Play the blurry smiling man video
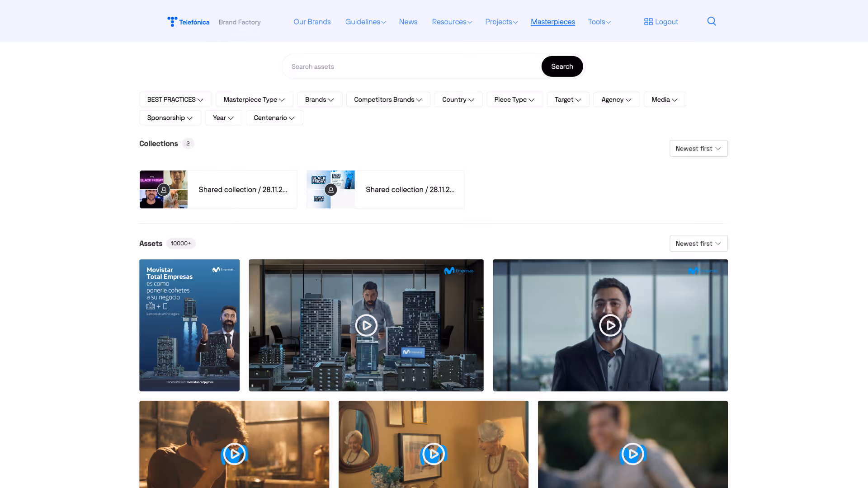This screenshot has width=868, height=488. pos(632,454)
